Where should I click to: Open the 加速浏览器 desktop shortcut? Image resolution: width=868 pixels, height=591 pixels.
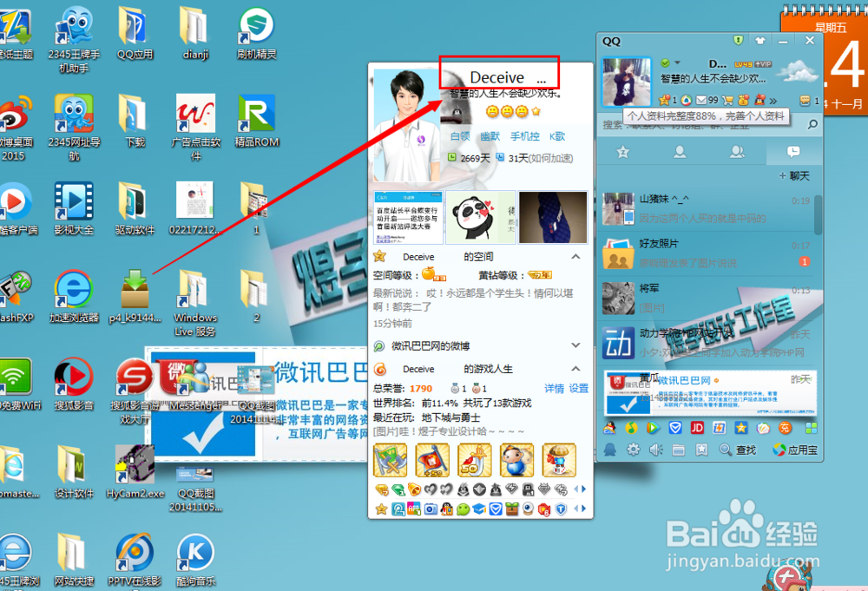[74, 297]
